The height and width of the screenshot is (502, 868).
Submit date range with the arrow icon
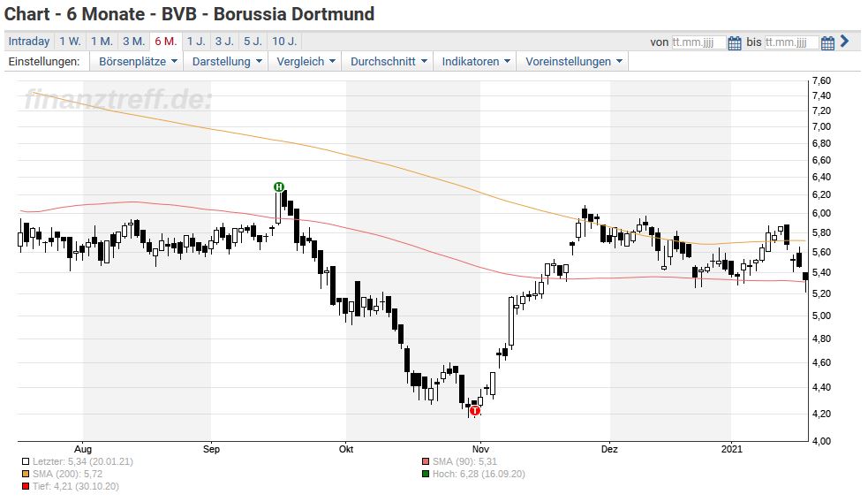(x=845, y=41)
